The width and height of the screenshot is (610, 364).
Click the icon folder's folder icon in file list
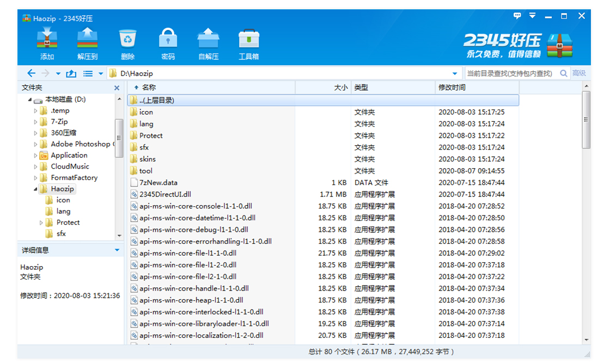133,112
